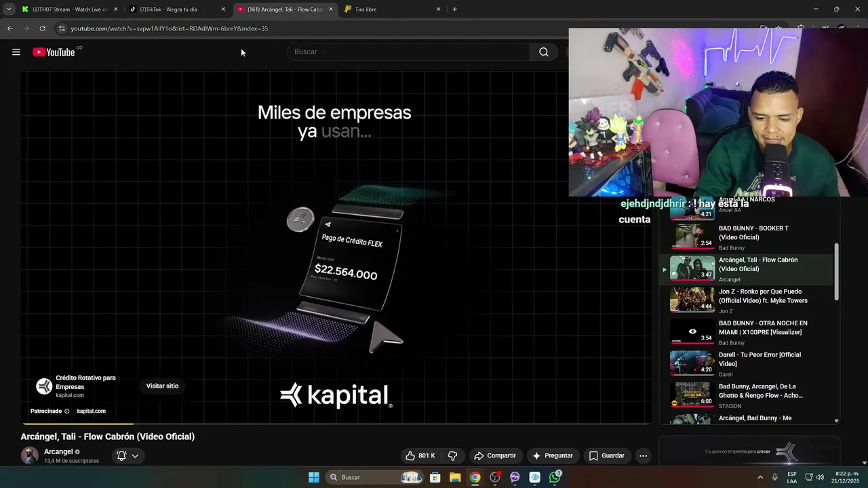The height and width of the screenshot is (488, 868).
Task: Toggle the notification bell for Arcangel
Action: click(121, 455)
